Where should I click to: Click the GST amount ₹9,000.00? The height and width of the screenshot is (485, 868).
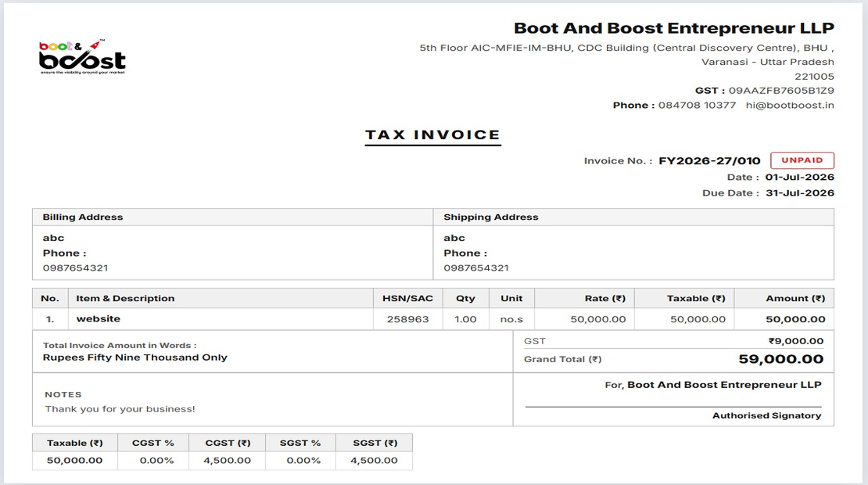(796, 341)
